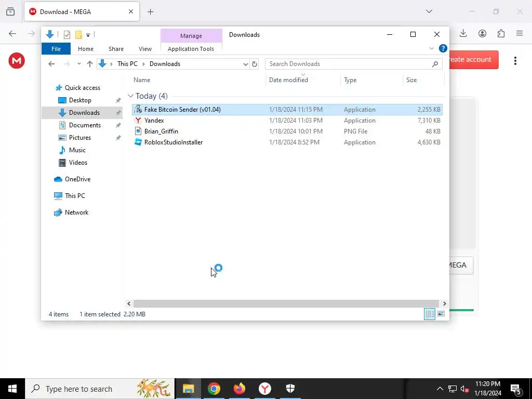532x399 pixels.
Task: Collapse the Today (4) group
Action: coord(130,96)
